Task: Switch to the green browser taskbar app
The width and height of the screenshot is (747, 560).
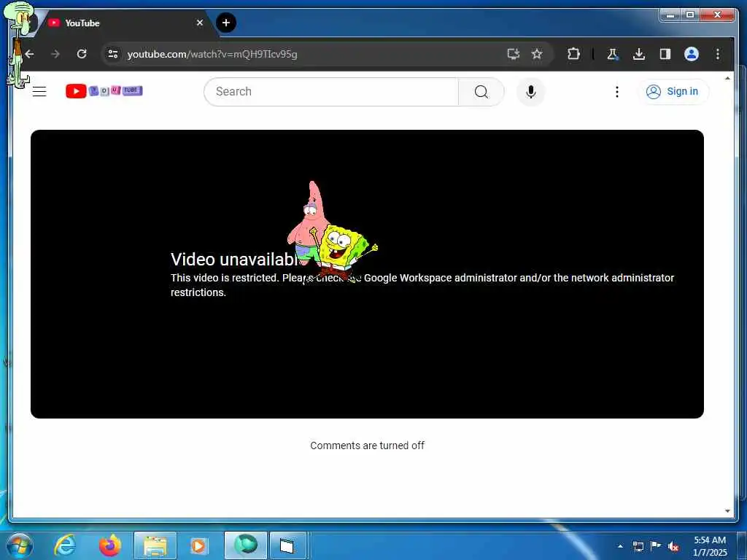Action: click(246, 545)
